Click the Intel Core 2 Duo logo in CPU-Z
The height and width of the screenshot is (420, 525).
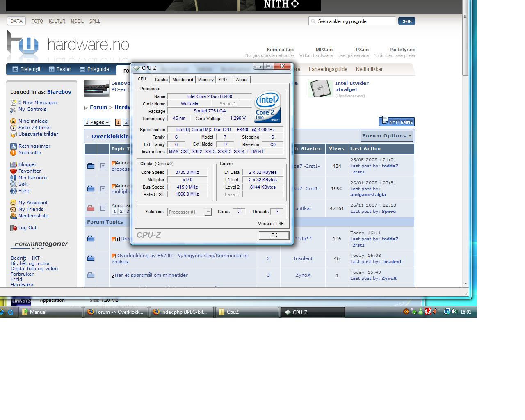coord(268,107)
